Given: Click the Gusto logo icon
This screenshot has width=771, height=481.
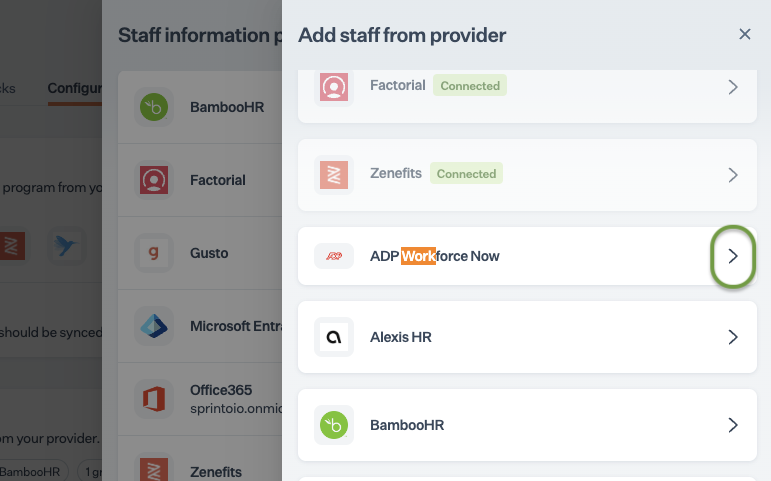Looking at the screenshot, I should coord(154,253).
